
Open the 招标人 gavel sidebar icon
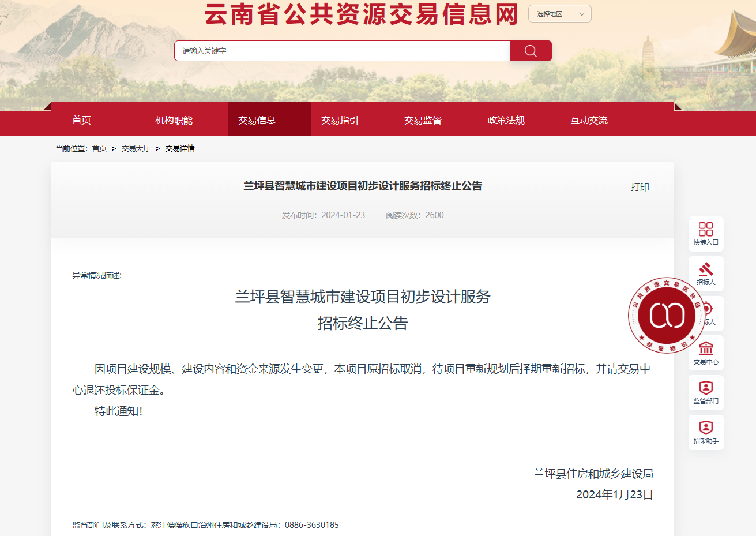(706, 273)
